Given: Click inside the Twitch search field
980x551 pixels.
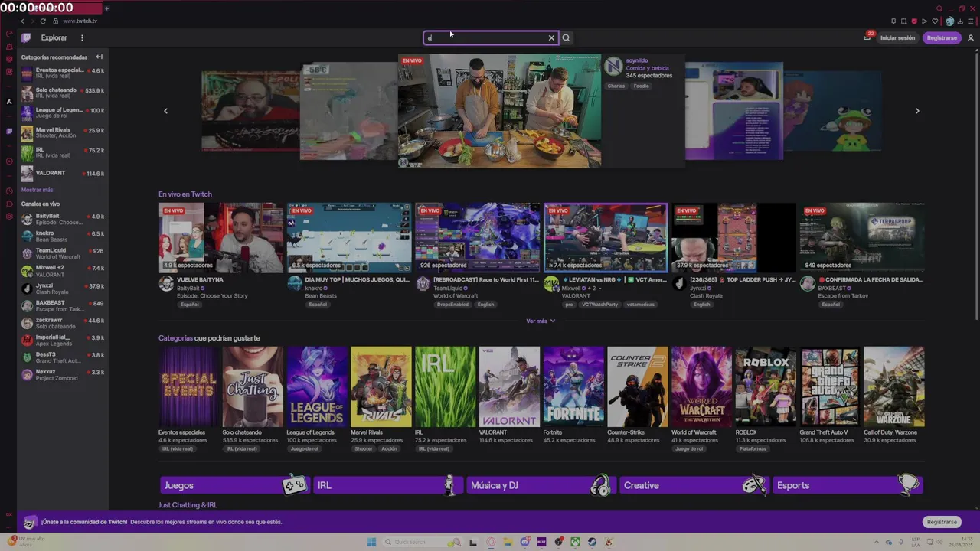Looking at the screenshot, I should 485,37.
